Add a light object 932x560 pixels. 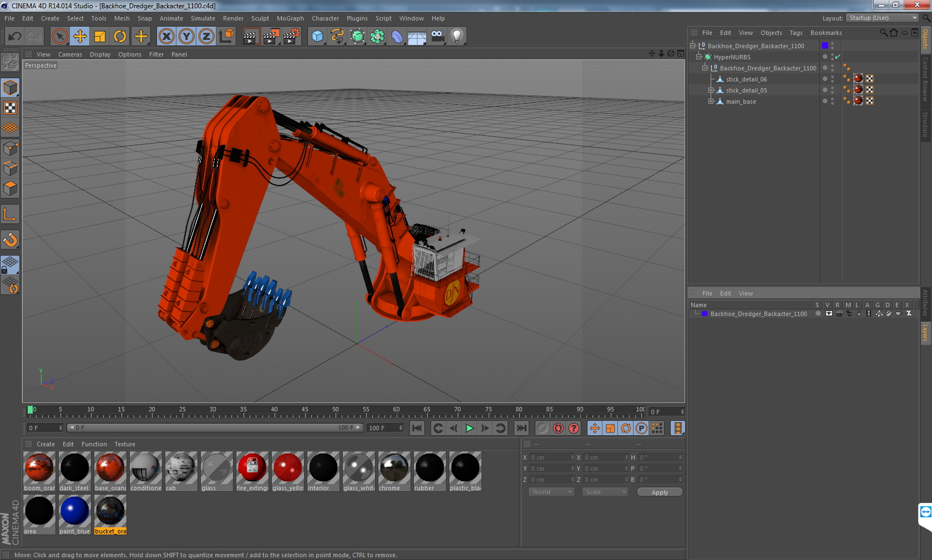[457, 37]
